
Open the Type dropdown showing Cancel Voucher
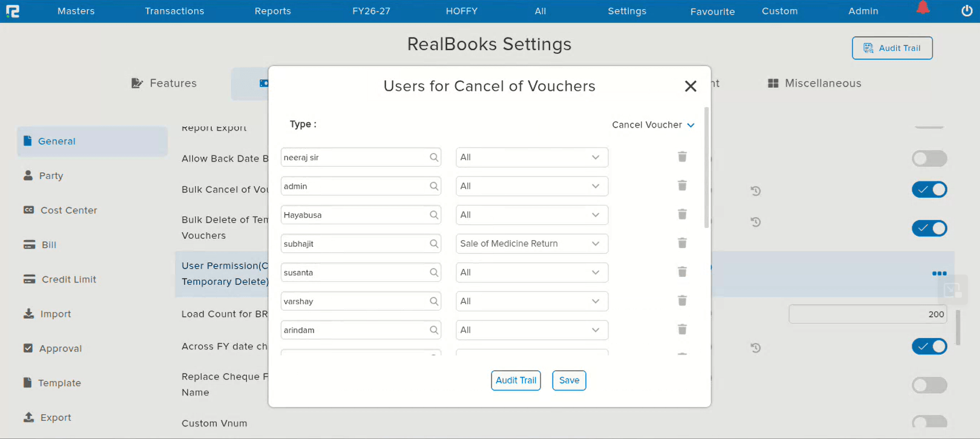click(653, 125)
